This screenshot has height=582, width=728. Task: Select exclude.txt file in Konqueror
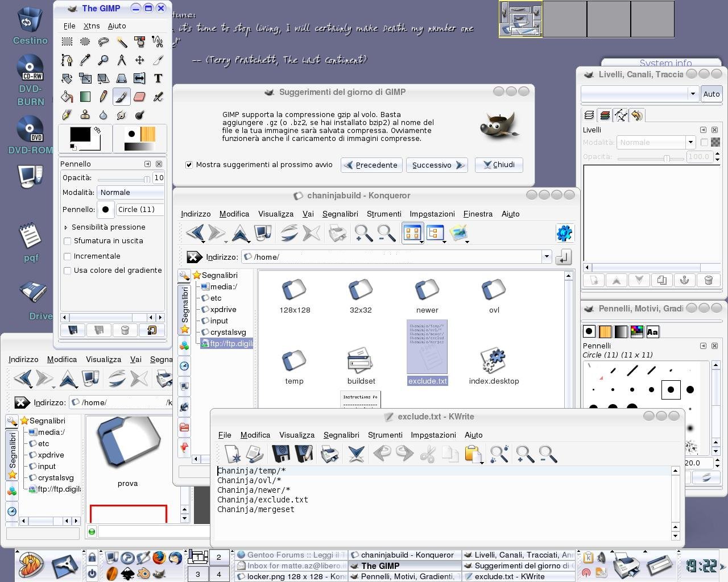click(428, 352)
